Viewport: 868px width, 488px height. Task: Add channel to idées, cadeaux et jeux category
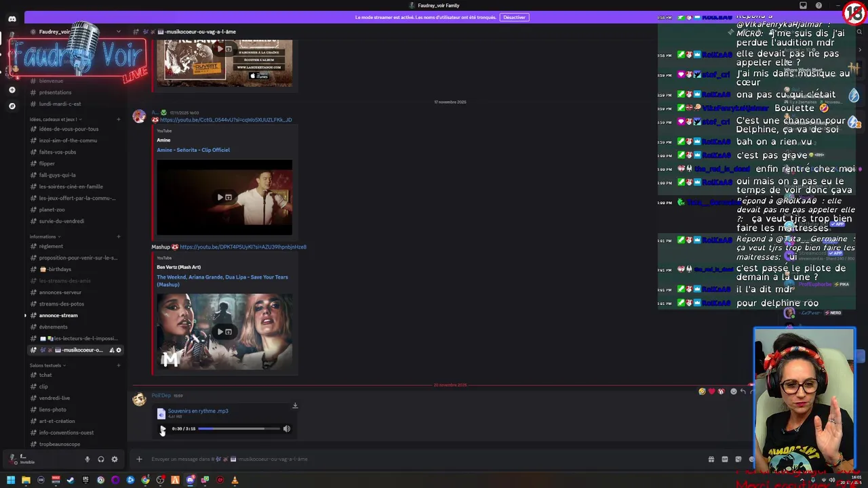click(119, 119)
